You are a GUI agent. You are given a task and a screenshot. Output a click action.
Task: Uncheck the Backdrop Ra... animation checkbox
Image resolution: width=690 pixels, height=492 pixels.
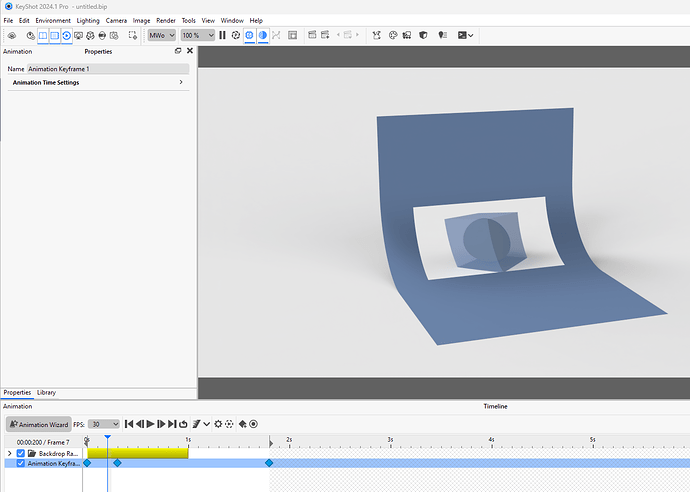click(x=21, y=453)
